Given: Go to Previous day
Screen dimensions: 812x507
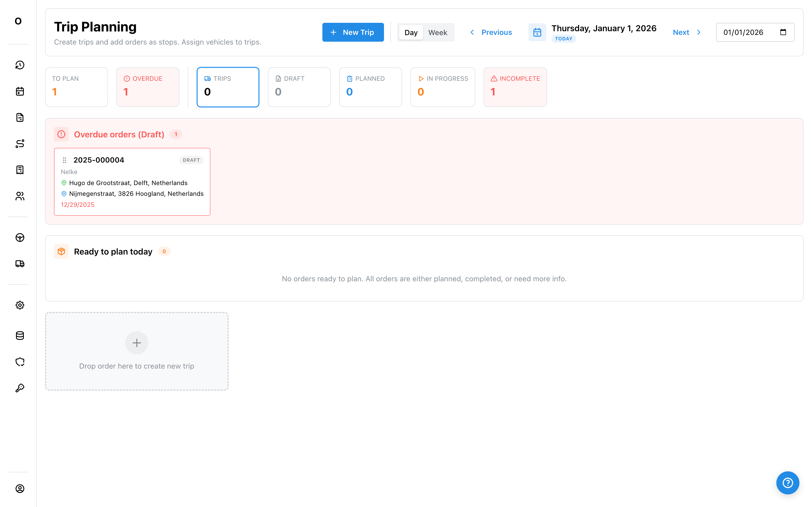Looking at the screenshot, I should (491, 32).
